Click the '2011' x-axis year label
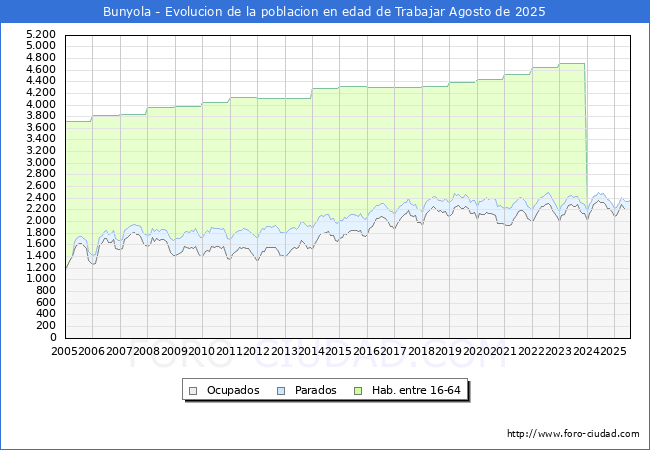Image resolution: width=650 pixels, height=450 pixels. pyautogui.click(x=229, y=351)
